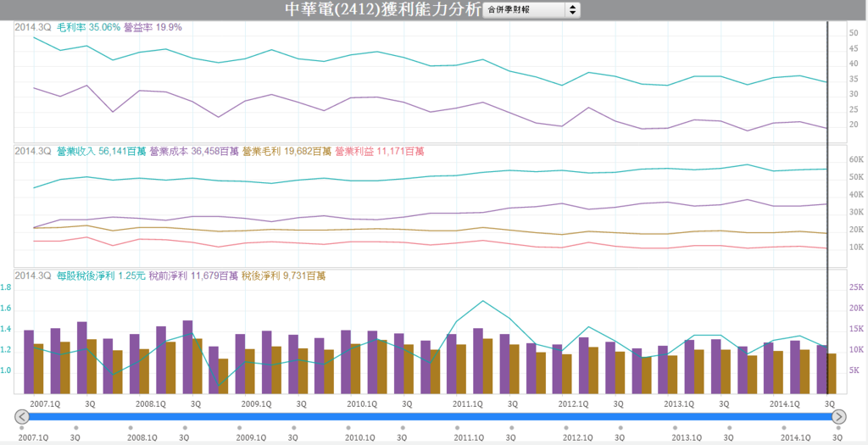
Task: Click the 2013.1Q purple pre-tax profit bar
Action: (663, 370)
